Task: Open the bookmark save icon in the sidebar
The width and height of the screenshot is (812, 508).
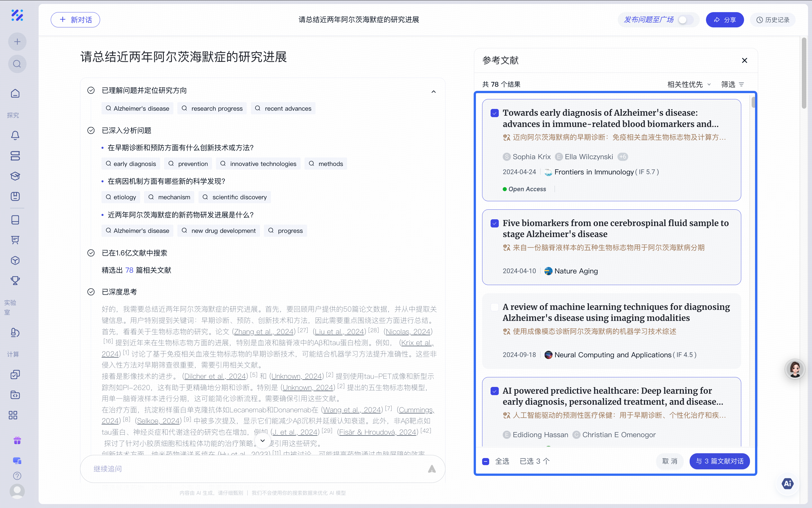Action: click(15, 196)
